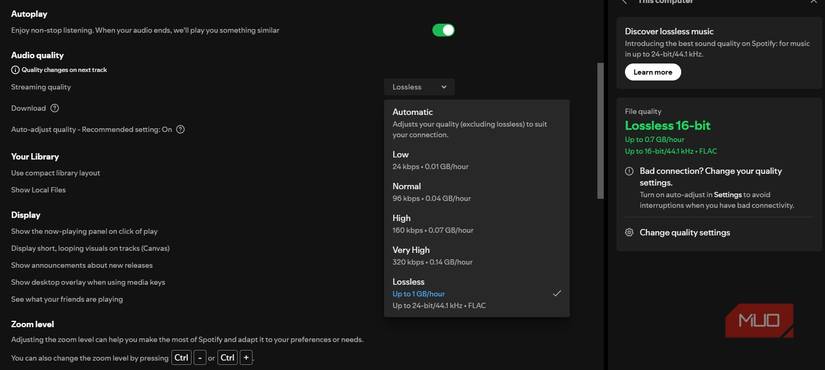This screenshot has height=370, width=825.
Task: Click the checkmark on the Lossless option
Action: 557,293
